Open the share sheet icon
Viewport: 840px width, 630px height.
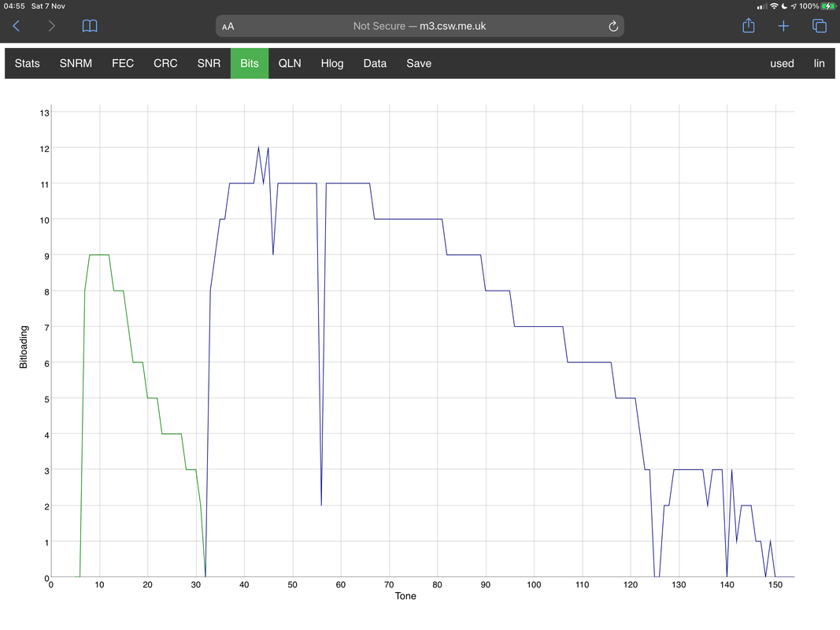click(x=749, y=25)
